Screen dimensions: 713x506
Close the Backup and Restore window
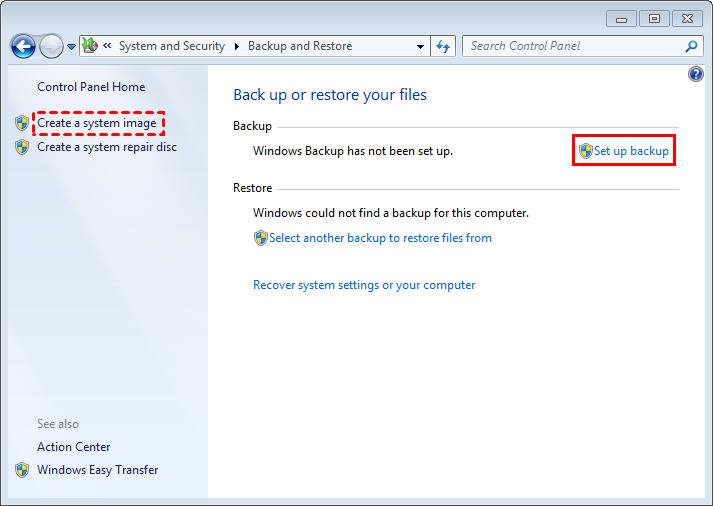tap(688, 19)
